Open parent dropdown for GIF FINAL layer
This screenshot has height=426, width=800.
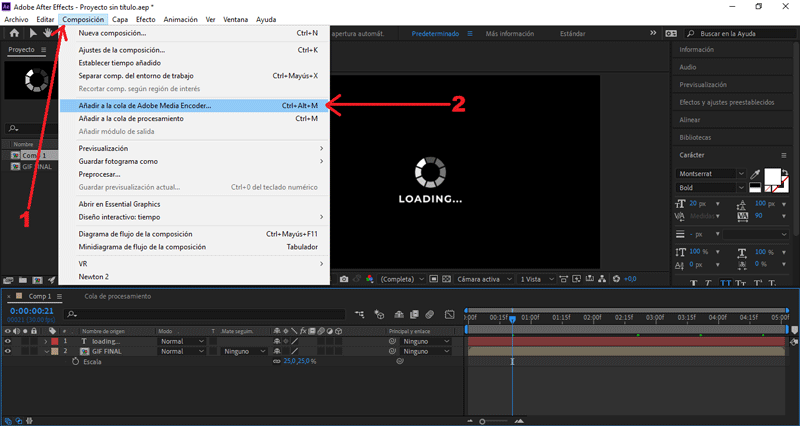tap(427, 351)
